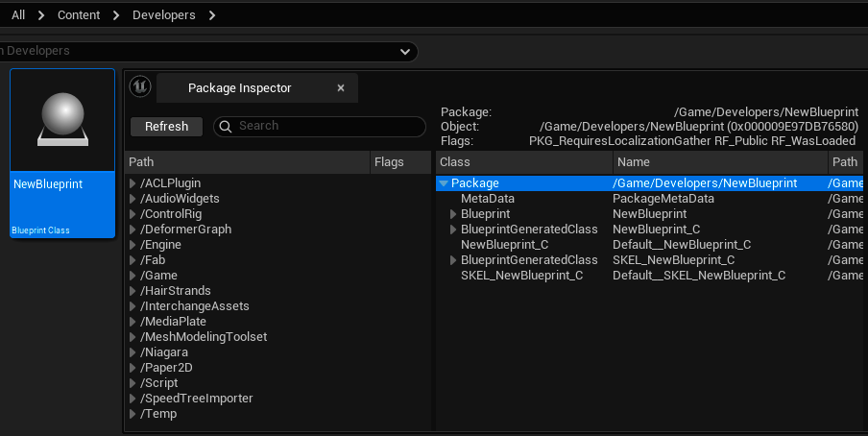This screenshot has width=868, height=436.
Task: Open the arrow after Developers breadcrumb
Action: point(212,15)
